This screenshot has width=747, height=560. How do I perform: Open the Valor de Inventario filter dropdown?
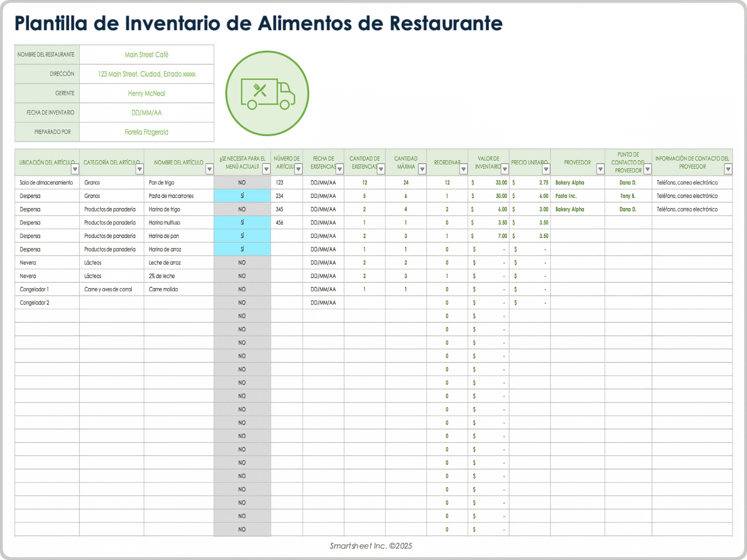505,169
